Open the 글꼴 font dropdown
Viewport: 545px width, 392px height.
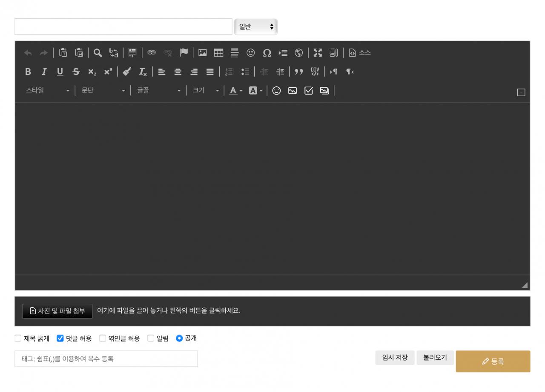[x=159, y=90]
